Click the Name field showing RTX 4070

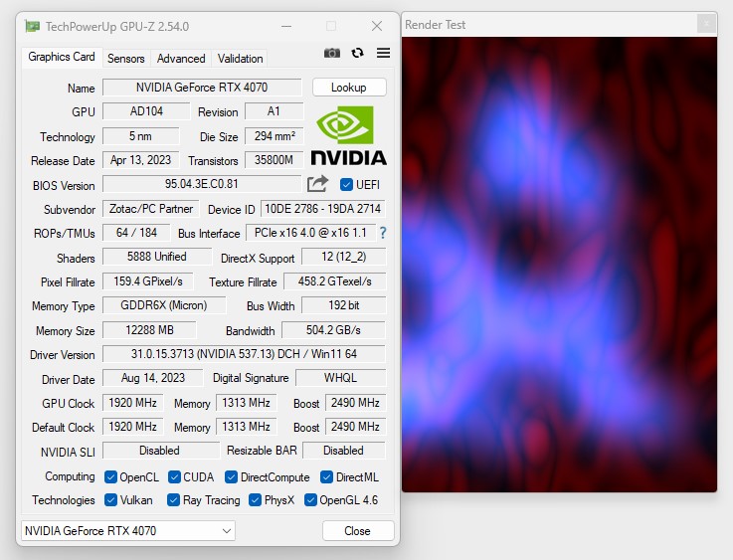(x=202, y=88)
